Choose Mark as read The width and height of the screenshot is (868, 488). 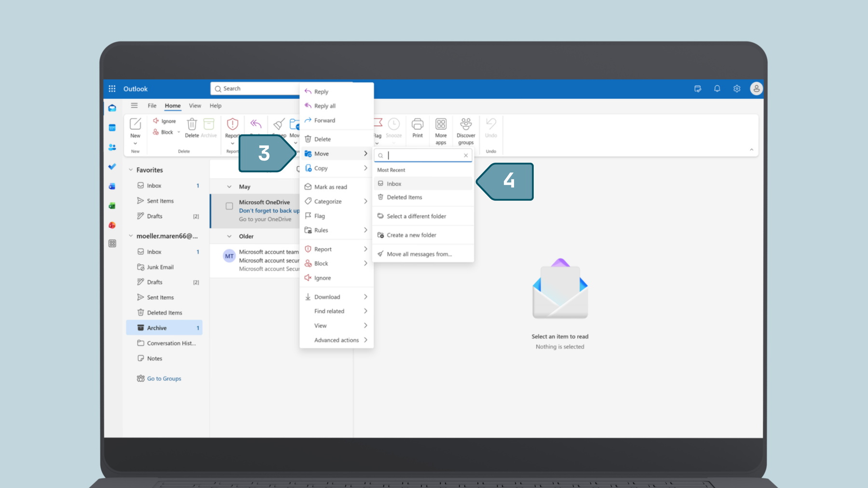[x=337, y=187]
